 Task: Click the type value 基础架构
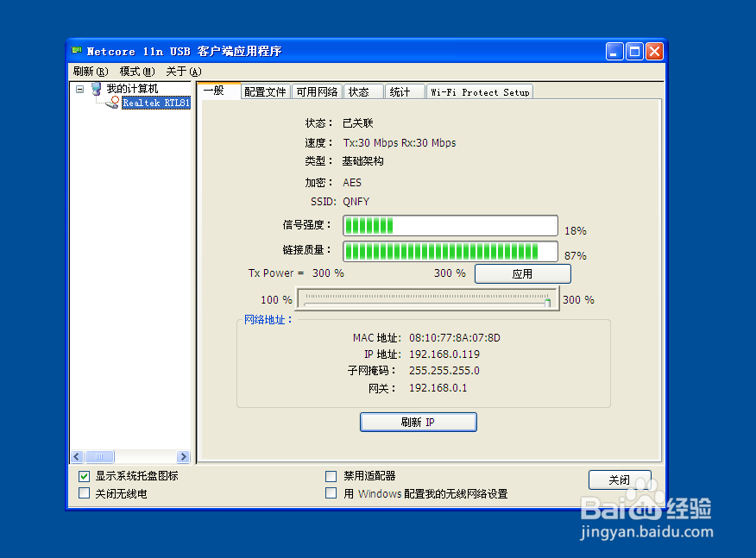362,161
